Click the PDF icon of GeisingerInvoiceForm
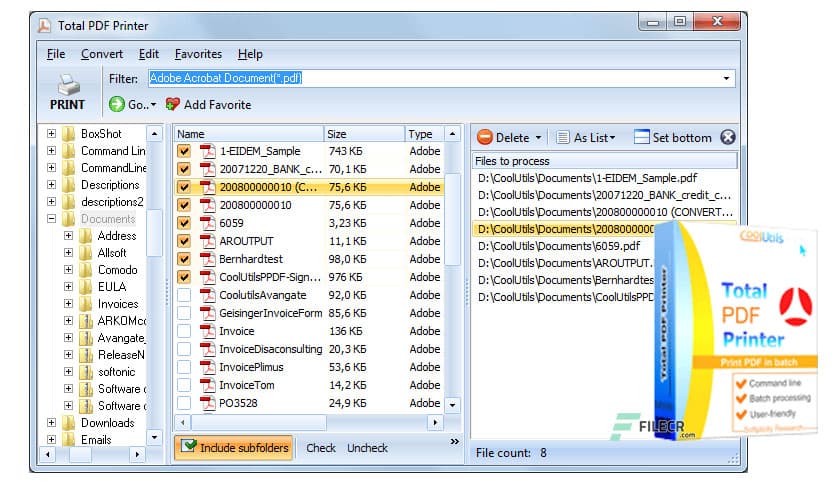The image size is (836, 484). [207, 313]
